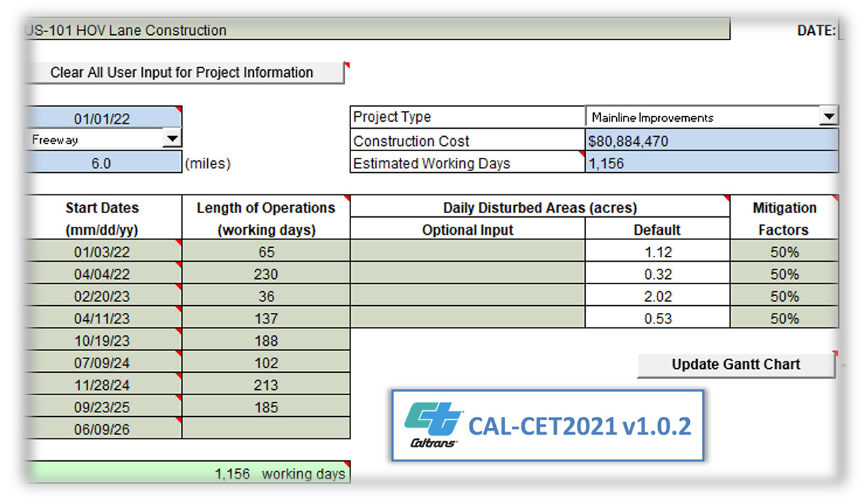868x503 pixels.
Task: Click the Start Dates column header
Action: (102, 218)
